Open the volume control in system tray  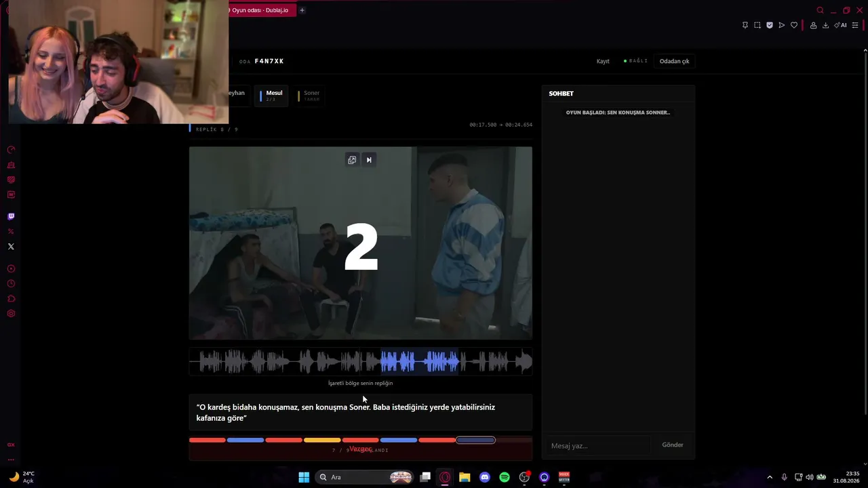(x=810, y=477)
